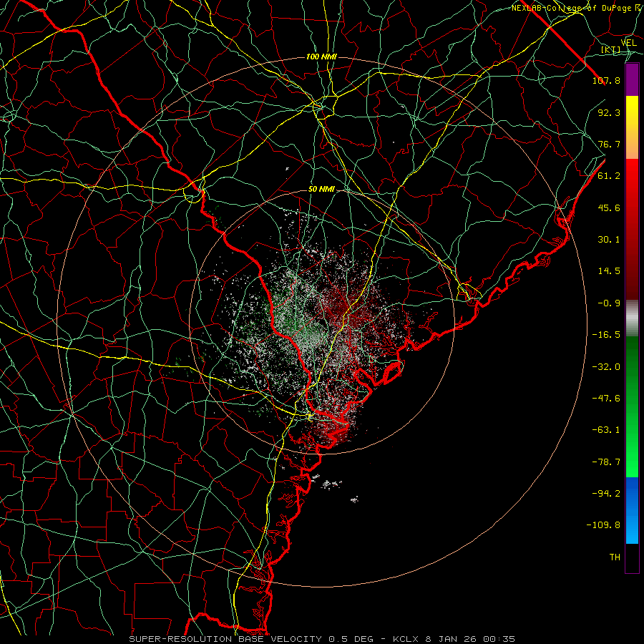Click the 50 NMI range ring label
Image resolution: width=644 pixels, height=644 pixels.
click(x=321, y=190)
